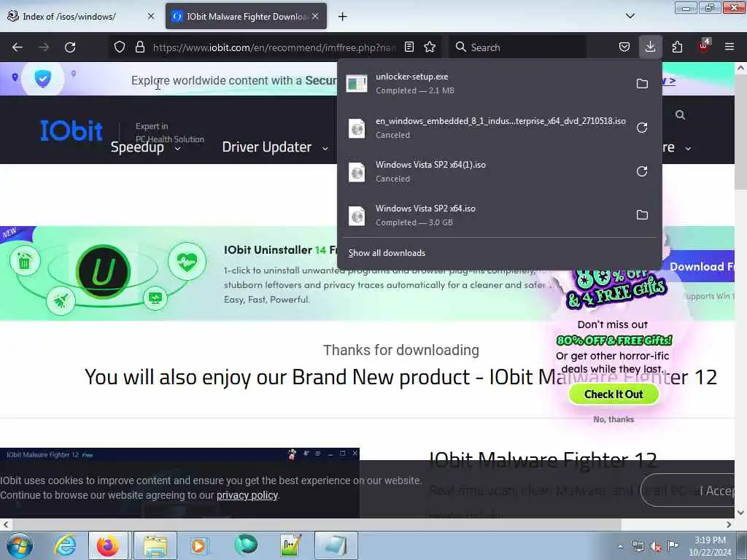The height and width of the screenshot is (560, 747).
Task: Close the IObit Malware Fighter tab
Action: (x=315, y=16)
